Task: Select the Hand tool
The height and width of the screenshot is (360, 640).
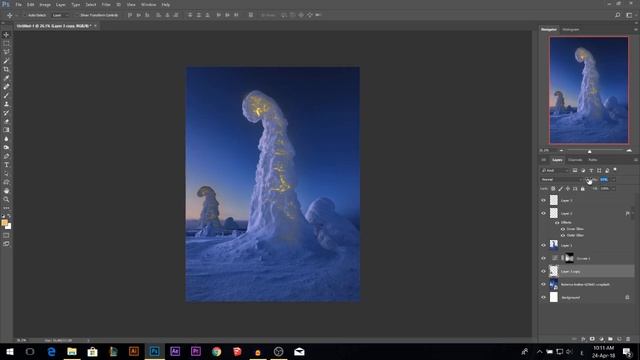Action: tap(6, 191)
